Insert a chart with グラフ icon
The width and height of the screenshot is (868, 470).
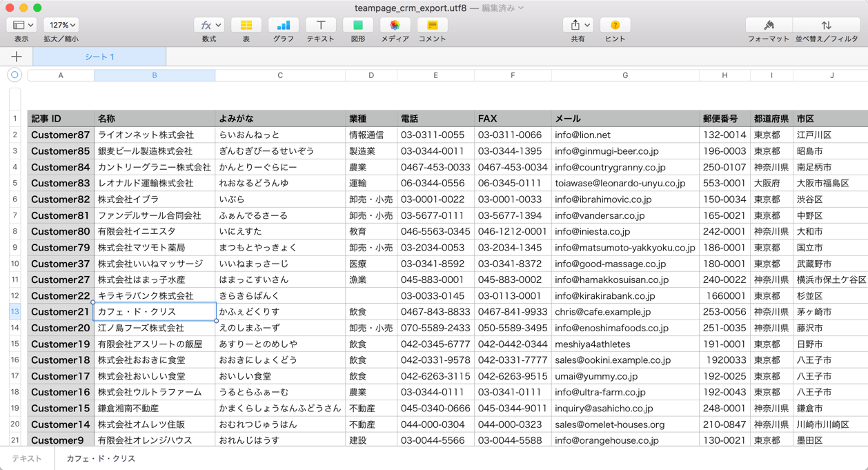coord(284,26)
